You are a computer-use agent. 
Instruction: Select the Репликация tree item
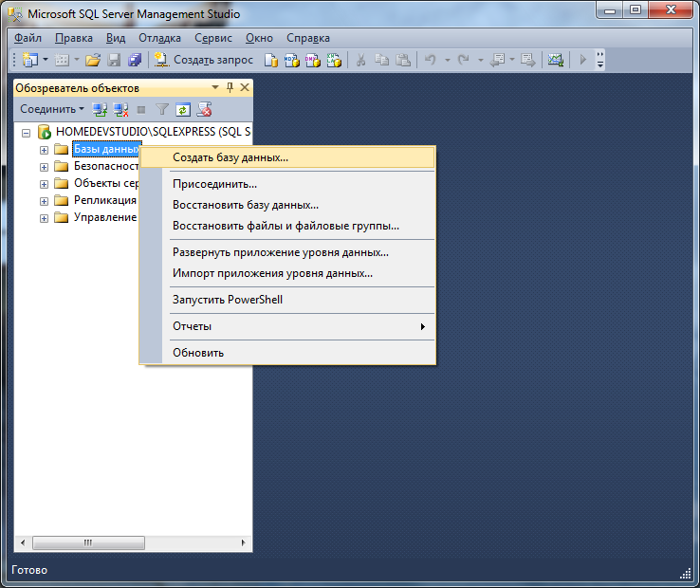[x=105, y=200]
